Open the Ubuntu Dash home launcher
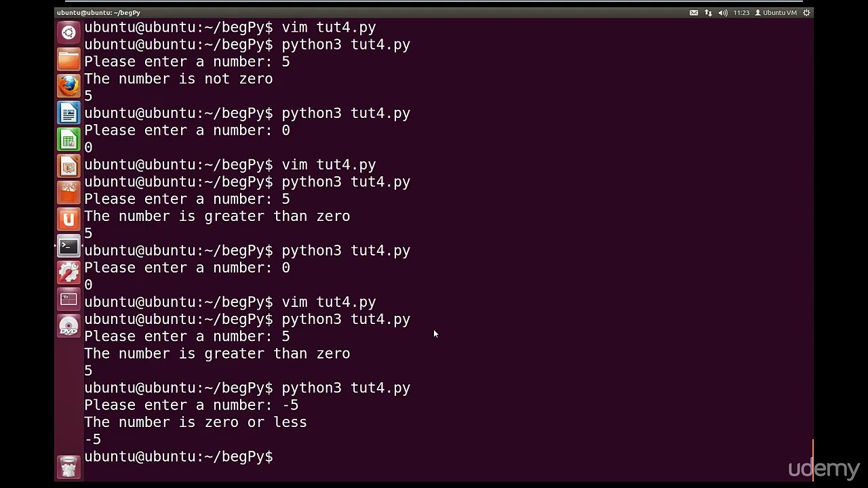The image size is (868, 488). 68,33
